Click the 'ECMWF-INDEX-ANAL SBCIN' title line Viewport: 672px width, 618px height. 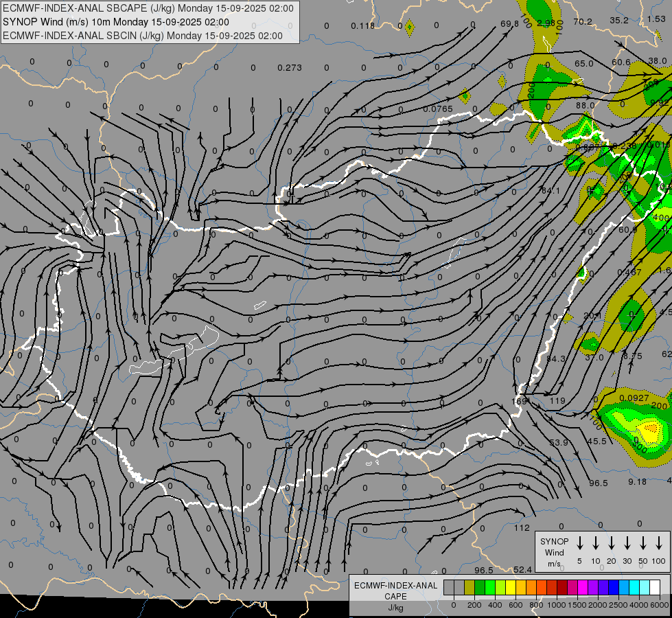tap(143, 36)
